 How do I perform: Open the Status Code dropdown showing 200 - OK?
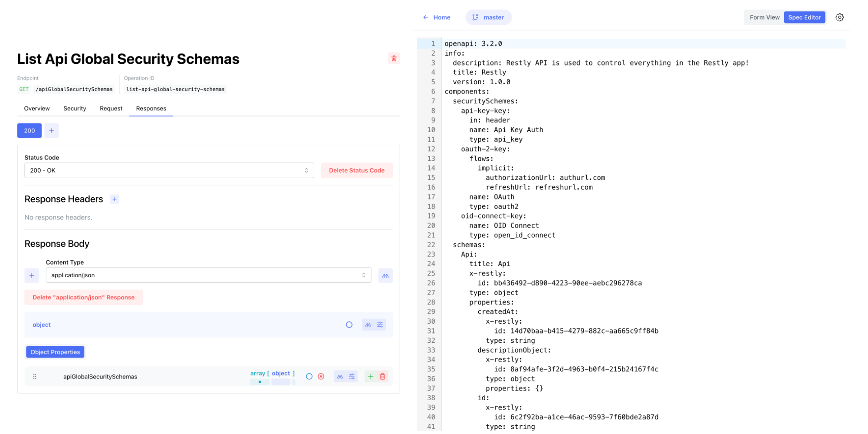pos(169,170)
